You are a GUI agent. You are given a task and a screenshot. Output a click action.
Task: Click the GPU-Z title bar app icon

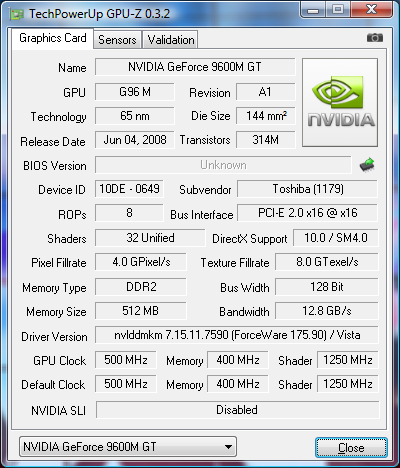[17, 14]
